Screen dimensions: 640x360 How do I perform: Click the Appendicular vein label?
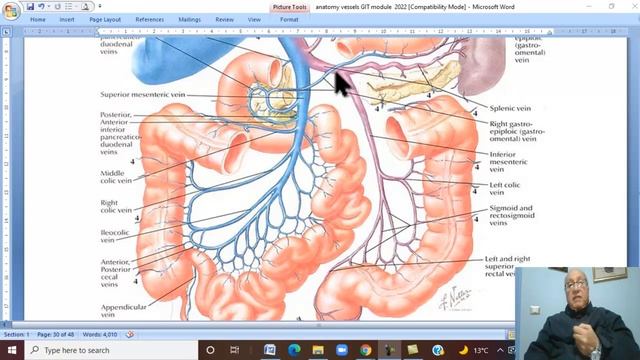point(123,311)
